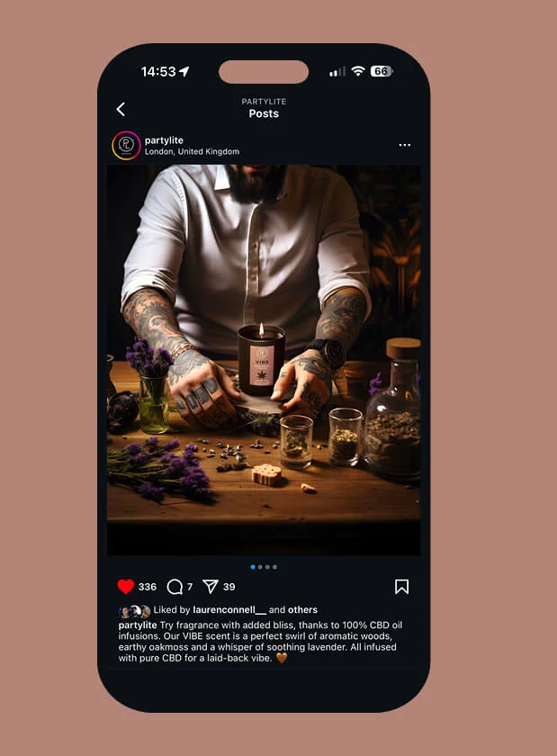
Task: Tap the 7 comments count
Action: pos(190,587)
